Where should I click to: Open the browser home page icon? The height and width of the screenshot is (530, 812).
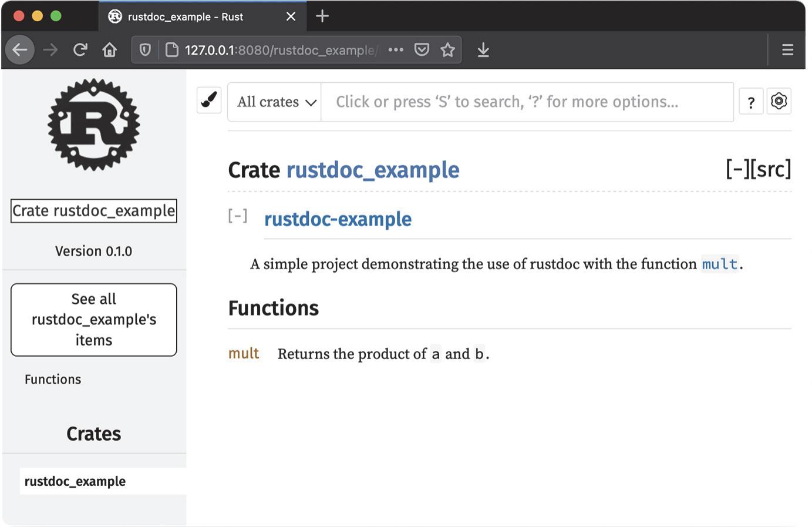pyautogui.click(x=109, y=50)
